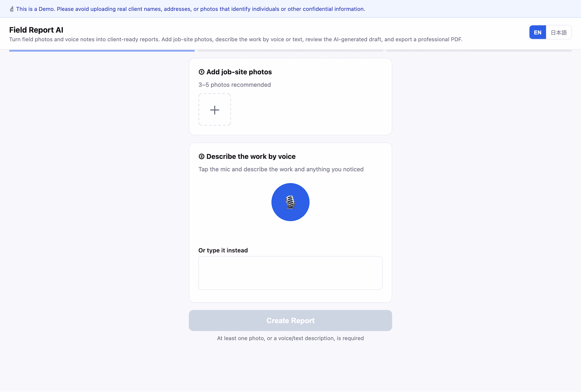Click the 'At least one photo' requirement note
581x392 pixels.
point(290,338)
